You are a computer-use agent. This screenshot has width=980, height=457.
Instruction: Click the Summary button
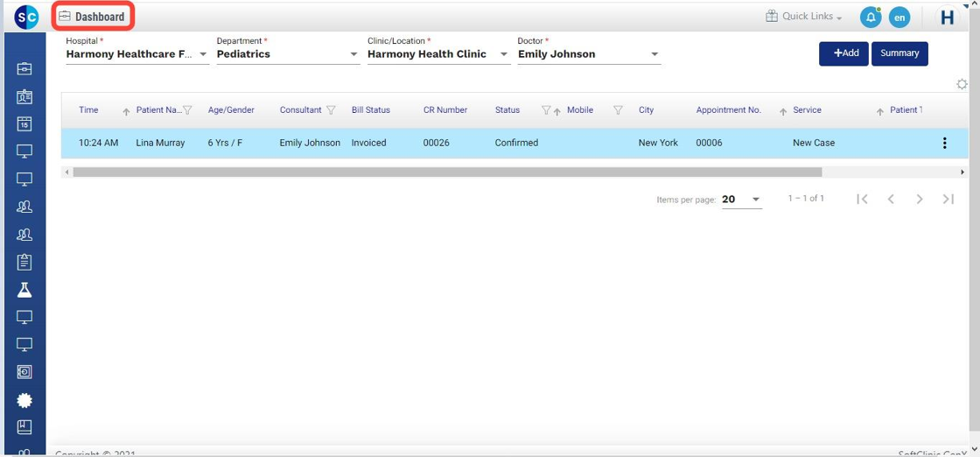click(899, 53)
